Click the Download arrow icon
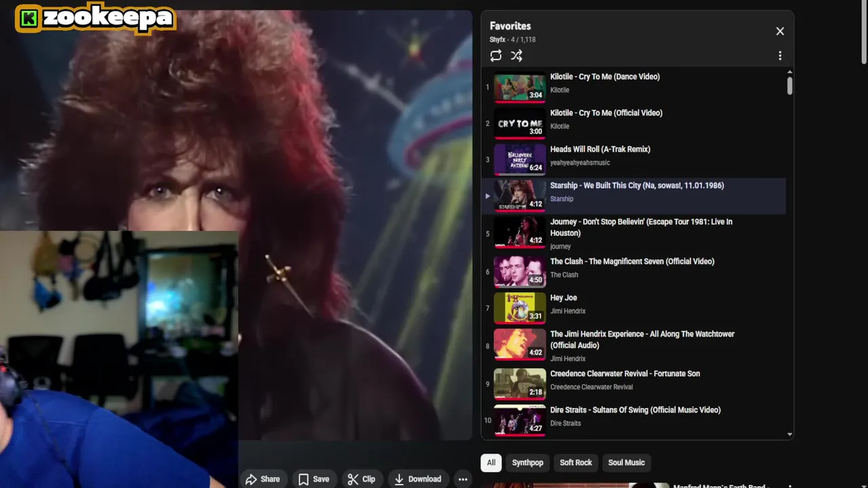 click(400, 479)
